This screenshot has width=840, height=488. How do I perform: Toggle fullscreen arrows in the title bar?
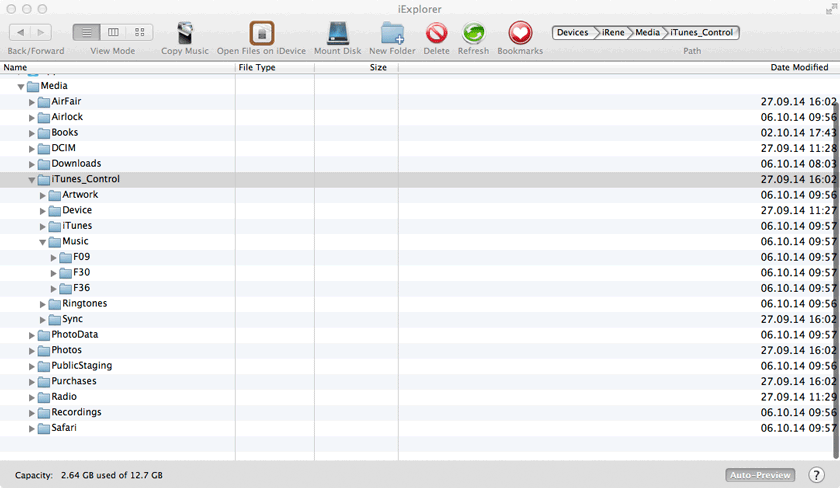[x=831, y=9]
